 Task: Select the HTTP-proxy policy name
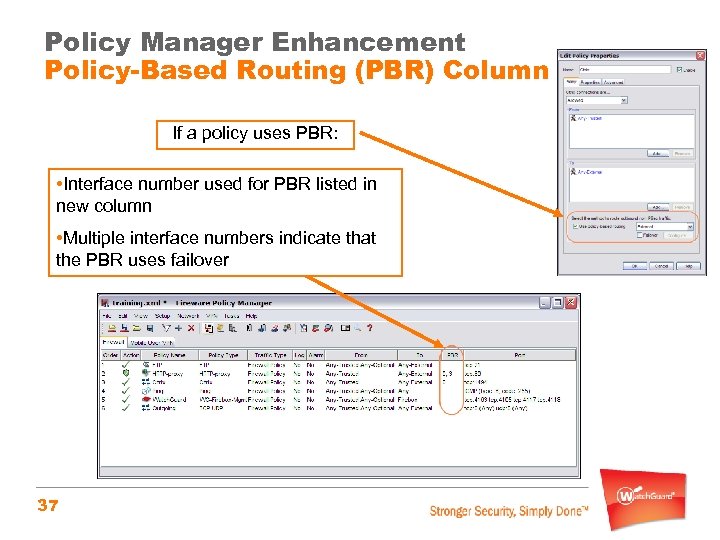(168, 374)
